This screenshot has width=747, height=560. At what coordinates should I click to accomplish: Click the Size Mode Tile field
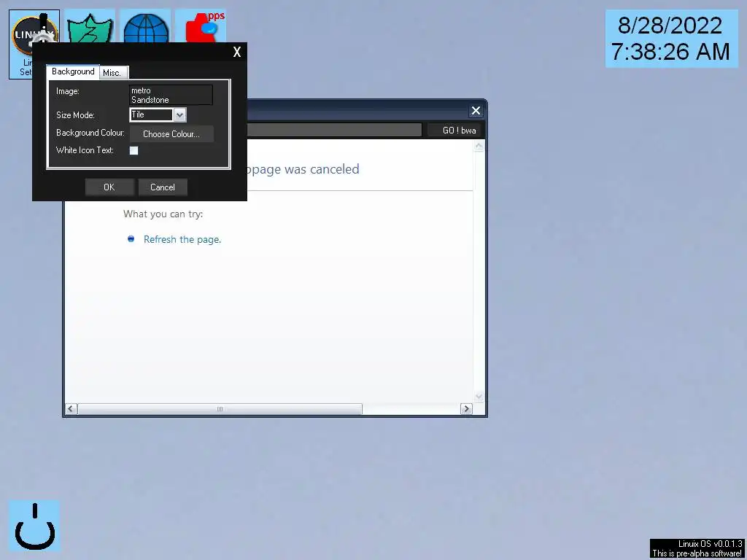click(x=151, y=114)
